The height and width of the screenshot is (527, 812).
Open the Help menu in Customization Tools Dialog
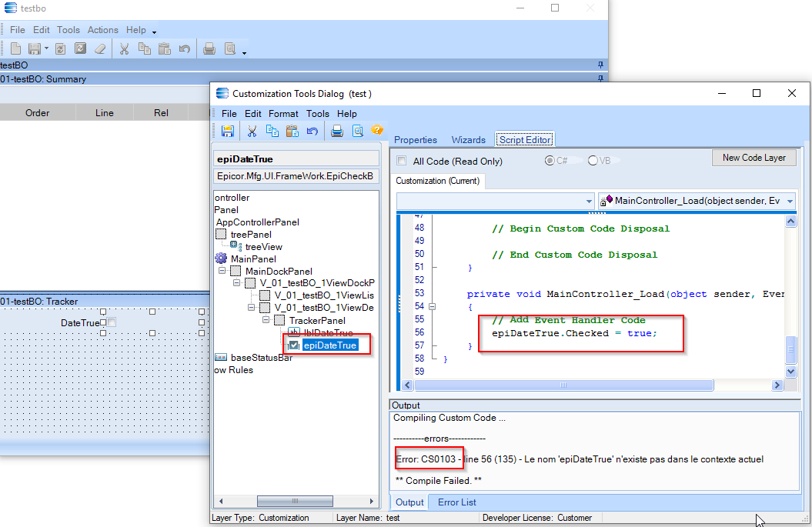pyautogui.click(x=347, y=114)
